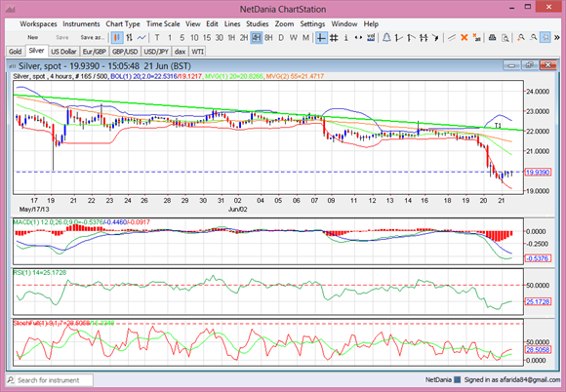Switch to the US Dollar tab
This screenshot has height=392, width=566.
(63, 52)
